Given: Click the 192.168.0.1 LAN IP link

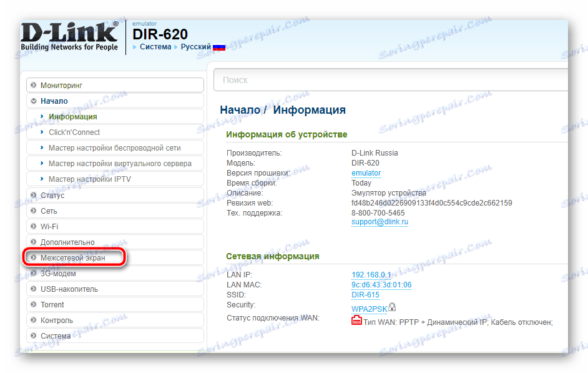Looking at the screenshot, I should (371, 275).
